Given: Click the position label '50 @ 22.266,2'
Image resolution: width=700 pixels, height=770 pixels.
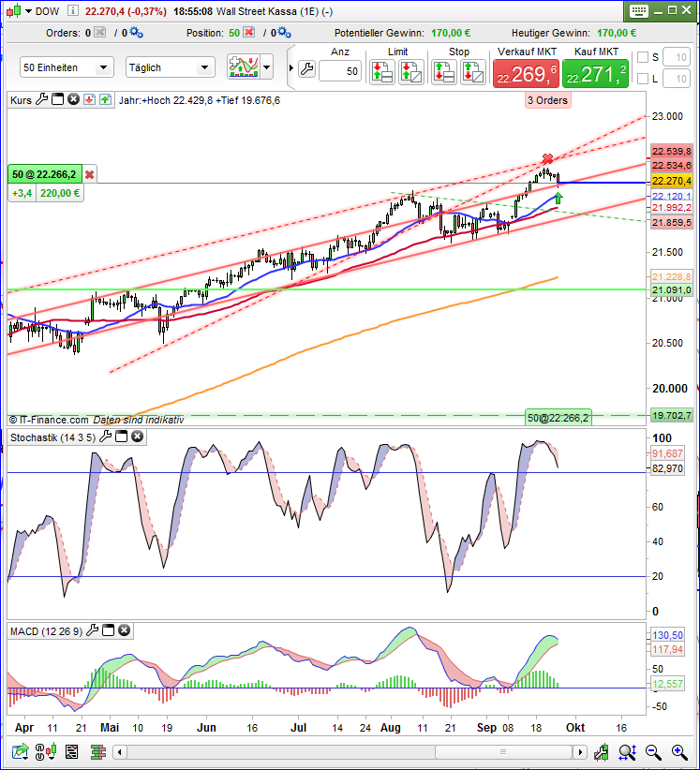Looking at the screenshot, I should [45, 174].
